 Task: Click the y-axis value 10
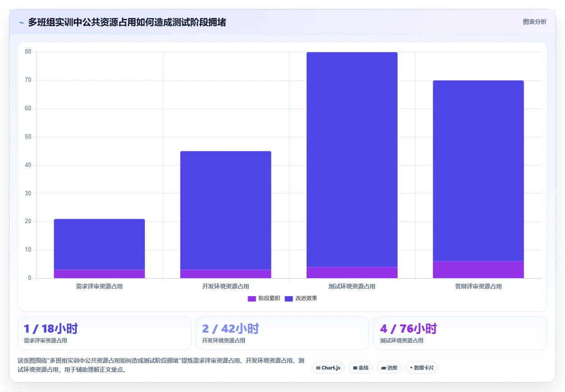point(28,250)
